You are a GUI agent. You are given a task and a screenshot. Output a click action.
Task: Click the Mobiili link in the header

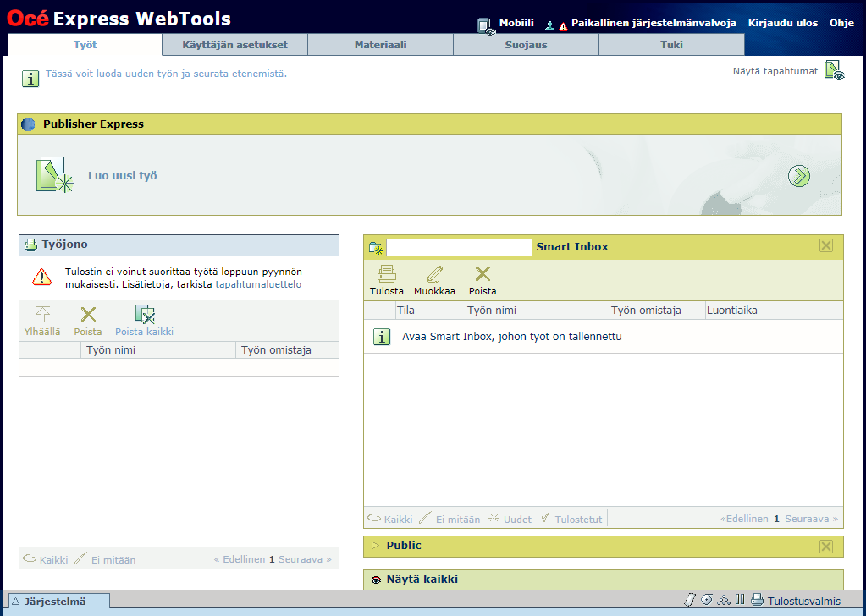pyautogui.click(x=516, y=23)
